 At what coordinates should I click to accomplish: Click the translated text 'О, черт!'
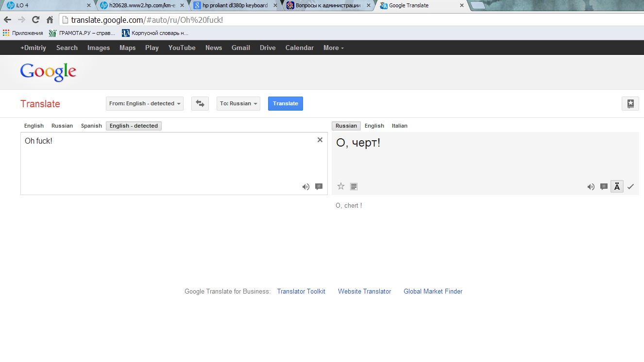coord(358,143)
